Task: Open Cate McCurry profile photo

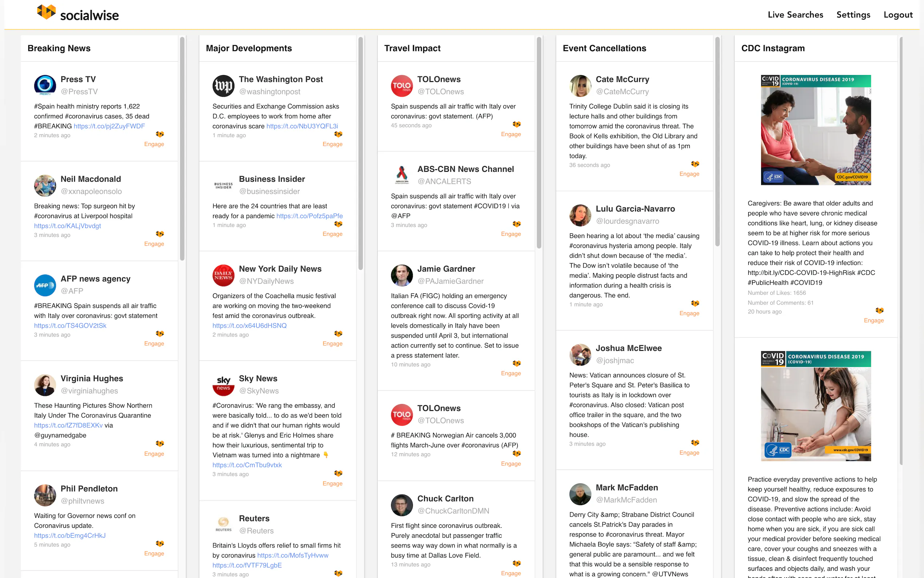Action: click(580, 86)
